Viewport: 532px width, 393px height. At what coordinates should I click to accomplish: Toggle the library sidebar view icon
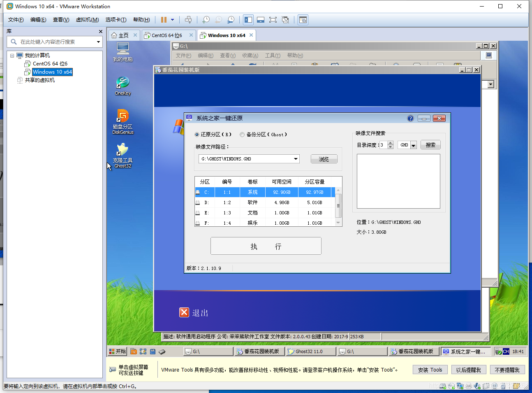[248, 20]
